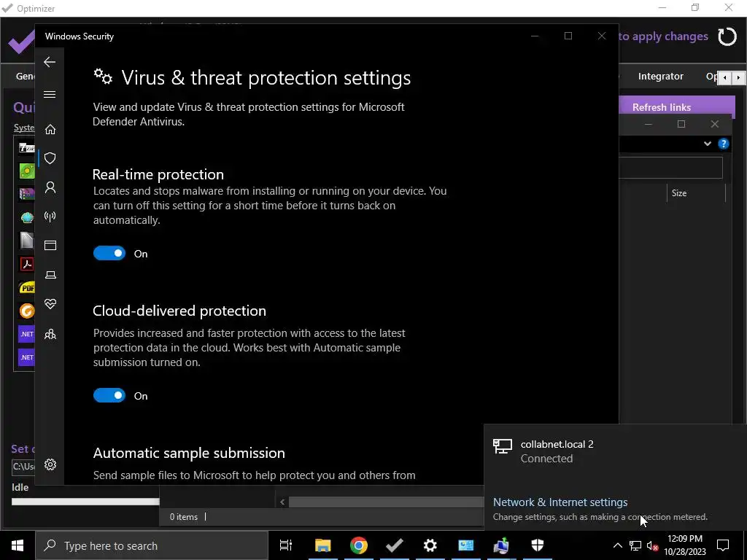747x560 pixels.
Task: Turn off Cloud-delivered protection toggle
Action: [109, 395]
